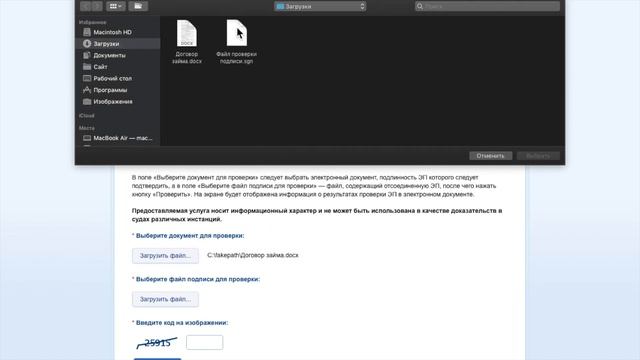Open Изображения in the sidebar
Screen dimensions: 640x360
pos(118,102)
